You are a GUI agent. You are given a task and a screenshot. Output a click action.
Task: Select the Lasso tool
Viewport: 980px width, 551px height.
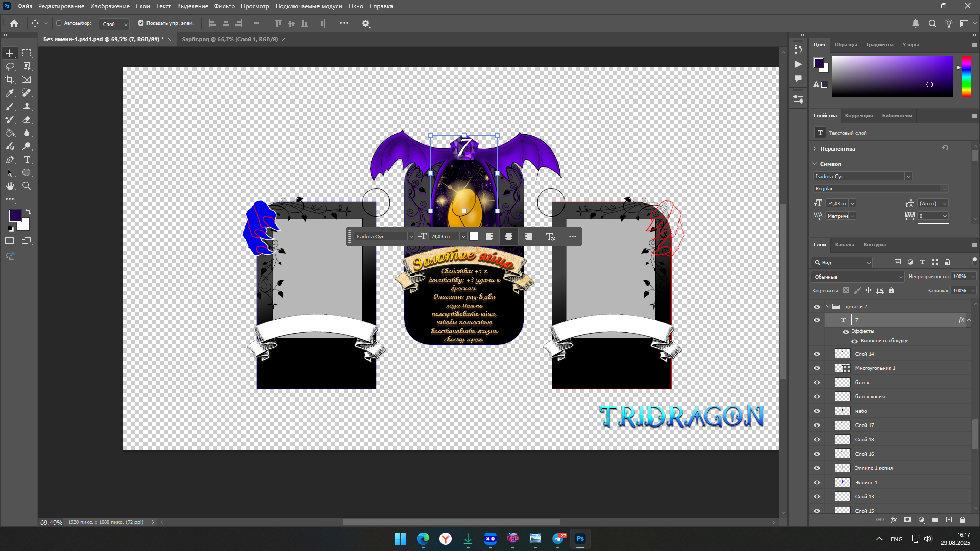pyautogui.click(x=10, y=66)
